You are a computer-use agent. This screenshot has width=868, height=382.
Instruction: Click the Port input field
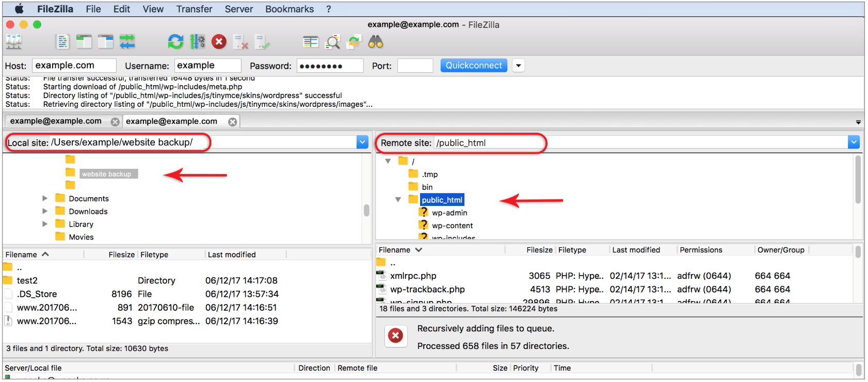click(415, 66)
